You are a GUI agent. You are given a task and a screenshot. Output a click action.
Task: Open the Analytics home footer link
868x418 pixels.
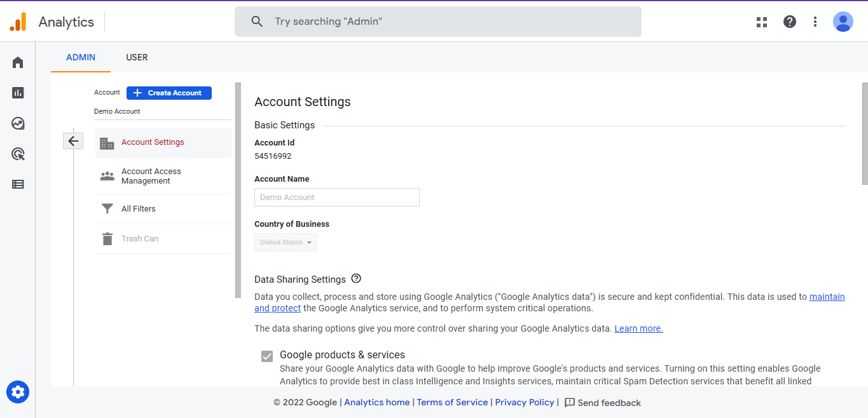click(x=377, y=403)
